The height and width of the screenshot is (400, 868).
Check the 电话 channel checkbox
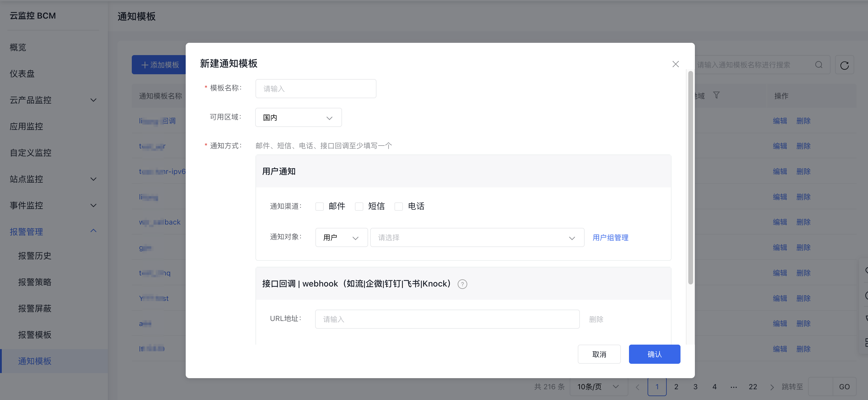coord(399,206)
